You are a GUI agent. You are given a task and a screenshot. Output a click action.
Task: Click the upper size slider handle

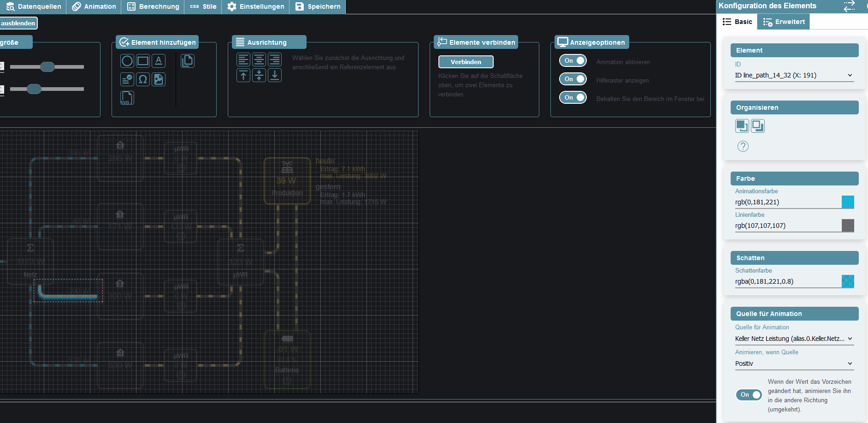47,67
